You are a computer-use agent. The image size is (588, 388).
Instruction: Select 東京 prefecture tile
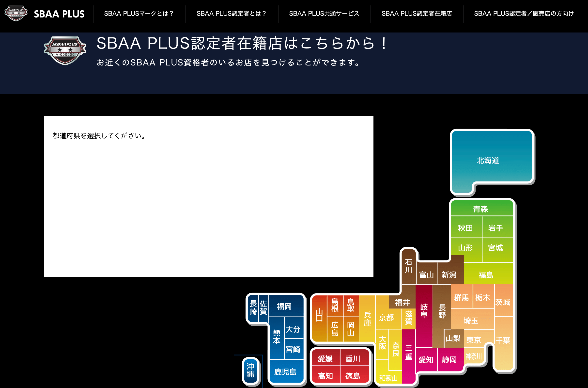pos(474,340)
